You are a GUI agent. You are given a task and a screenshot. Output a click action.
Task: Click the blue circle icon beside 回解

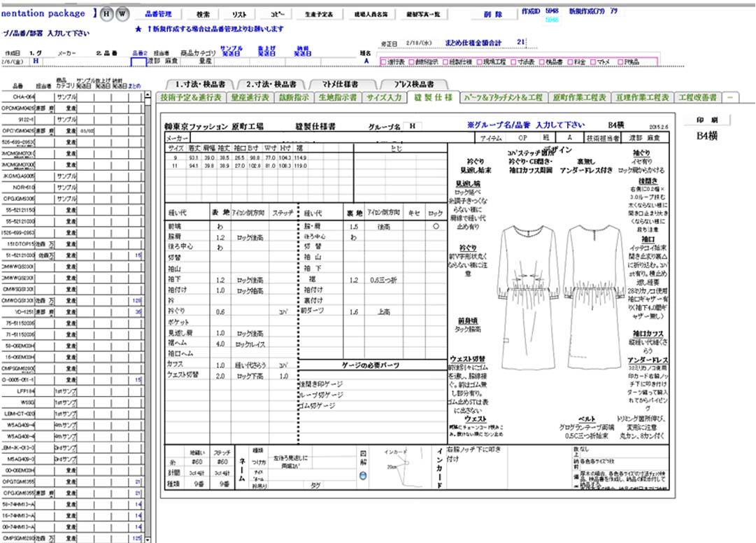363,476
